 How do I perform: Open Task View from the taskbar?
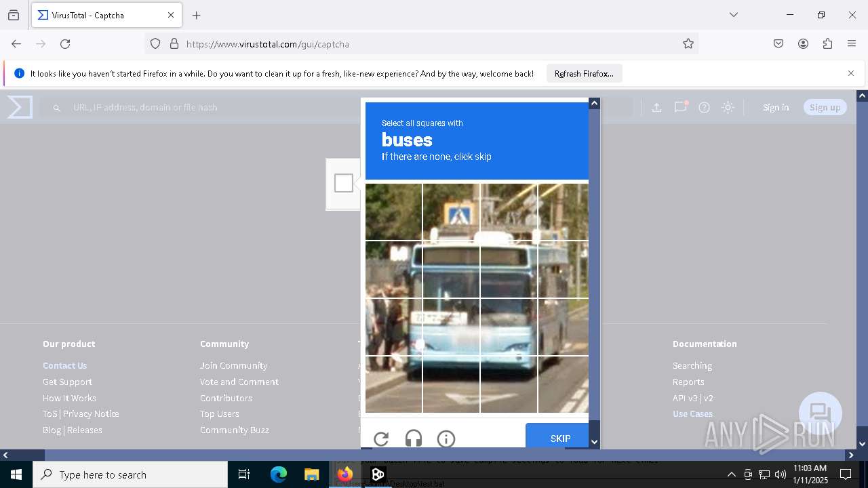tap(244, 474)
